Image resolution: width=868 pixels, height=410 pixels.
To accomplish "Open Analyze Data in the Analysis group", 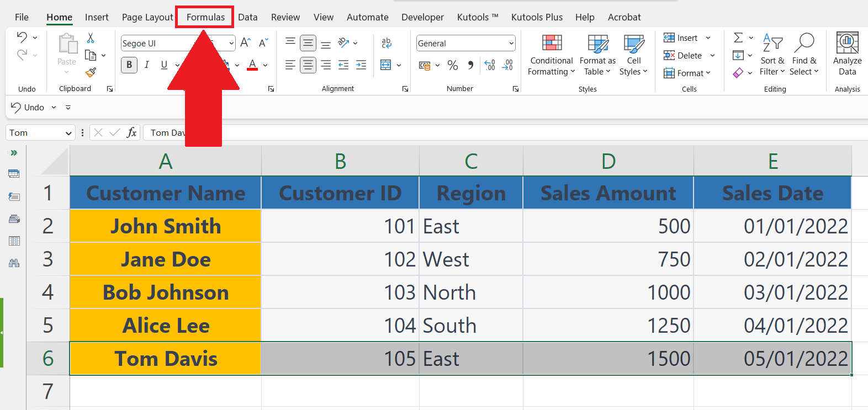I will [848, 54].
